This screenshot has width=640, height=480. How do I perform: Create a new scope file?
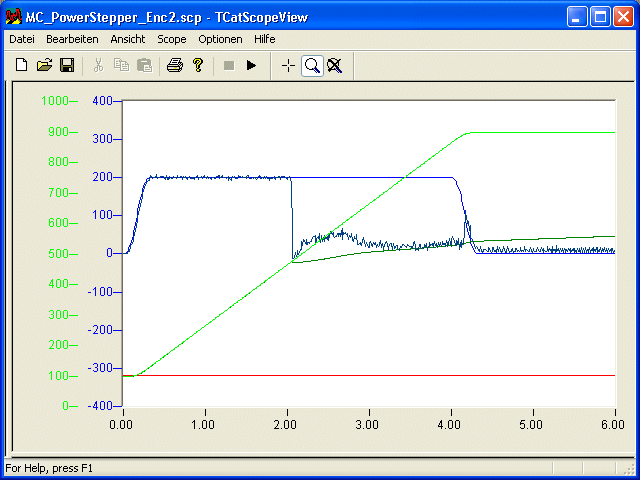click(22, 65)
